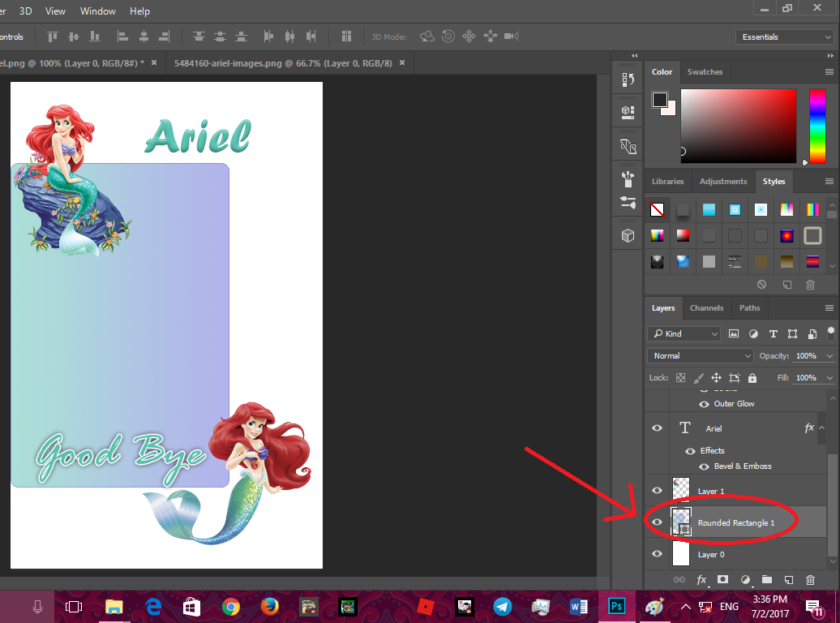
Task: Collapse the Ariel layer effects list
Action: pos(822,428)
